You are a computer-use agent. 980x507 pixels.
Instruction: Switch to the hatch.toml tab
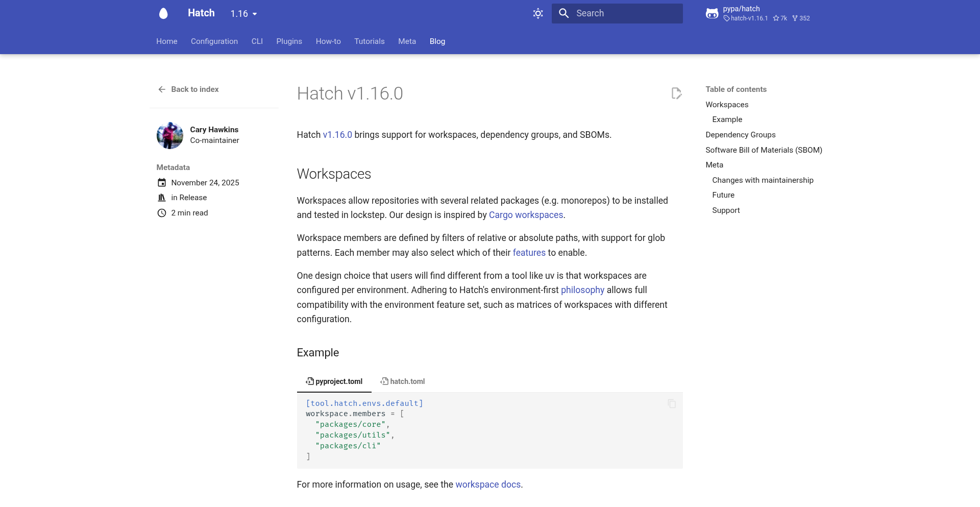point(403,381)
